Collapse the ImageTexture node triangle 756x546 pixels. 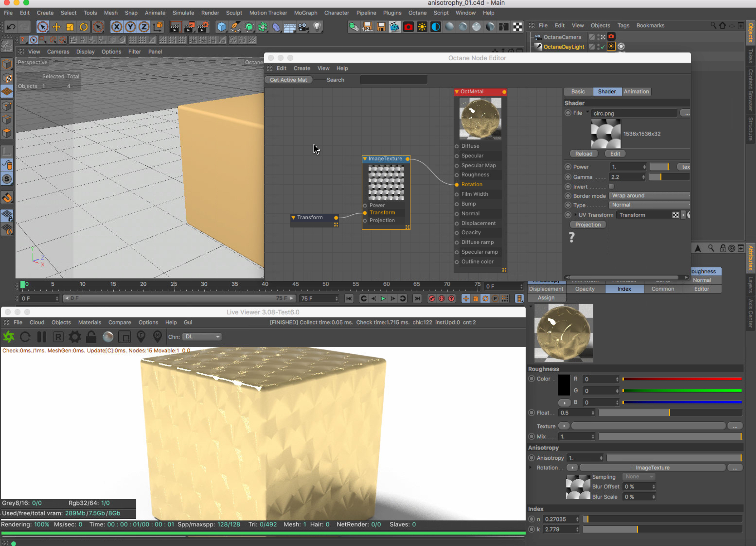(365, 159)
